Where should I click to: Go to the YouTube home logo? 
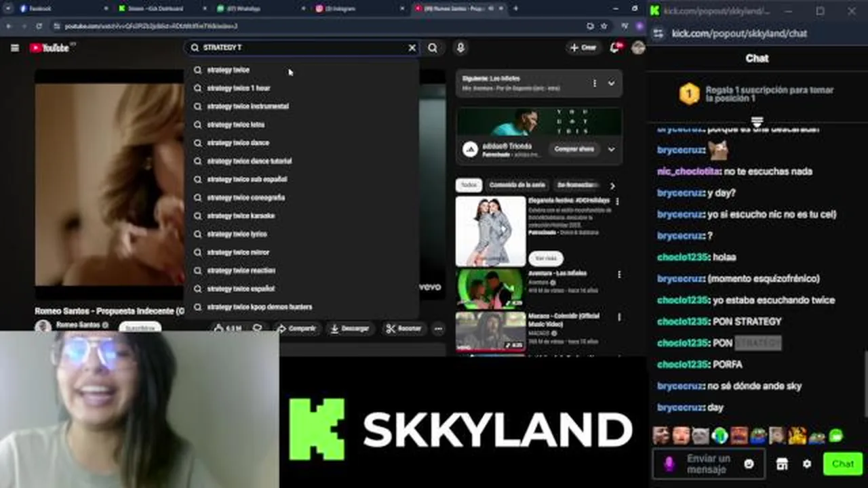[50, 48]
